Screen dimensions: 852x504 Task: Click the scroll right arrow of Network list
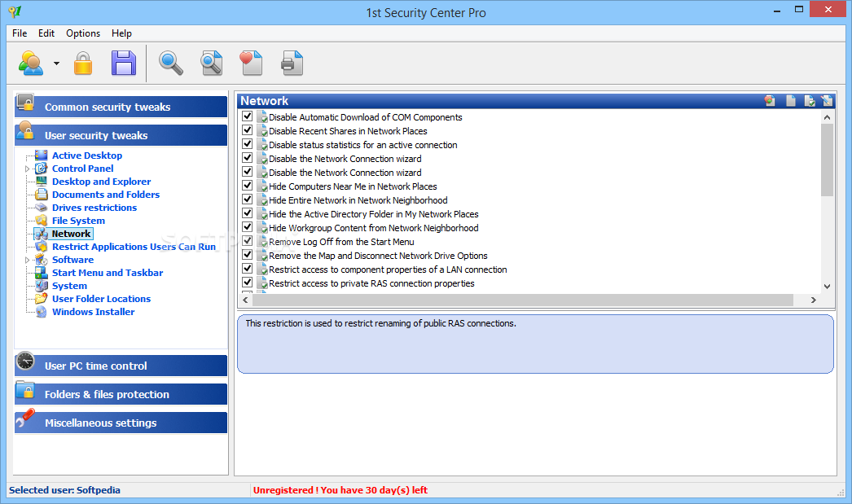[814, 300]
